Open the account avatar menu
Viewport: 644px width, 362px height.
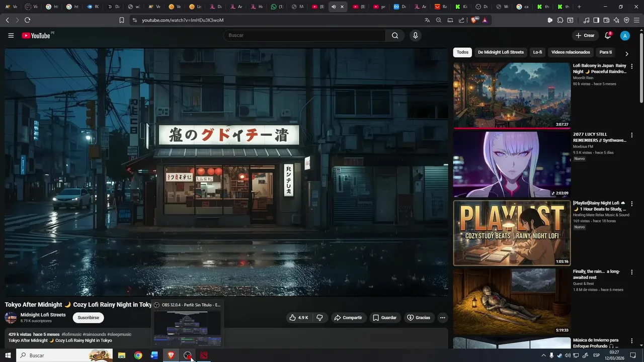click(x=625, y=36)
